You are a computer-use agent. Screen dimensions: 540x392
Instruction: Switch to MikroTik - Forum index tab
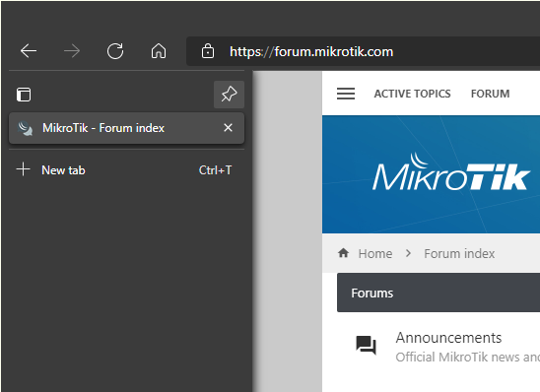(126, 128)
